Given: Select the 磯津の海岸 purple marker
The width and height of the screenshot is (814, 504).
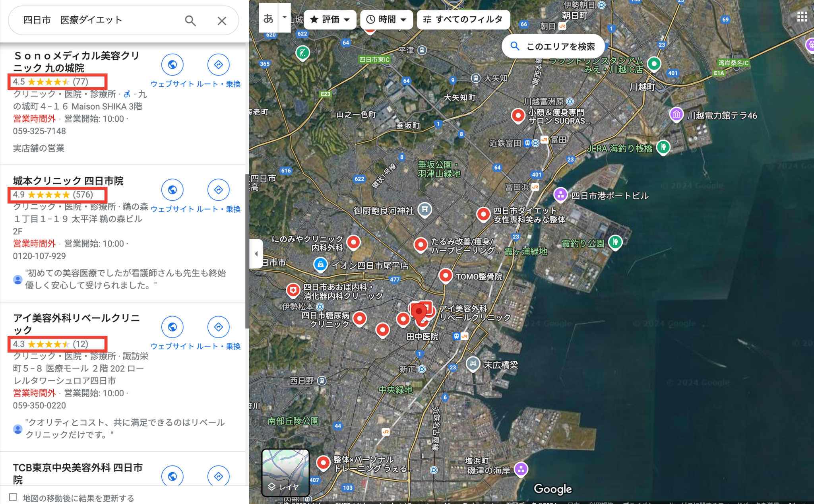Looking at the screenshot, I should point(521,469).
